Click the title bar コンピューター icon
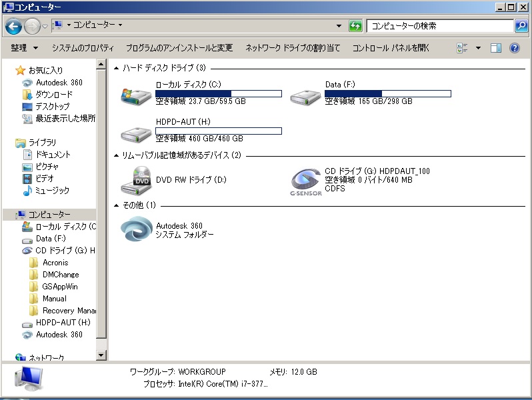Screen dimensions: 532x400 8,7
